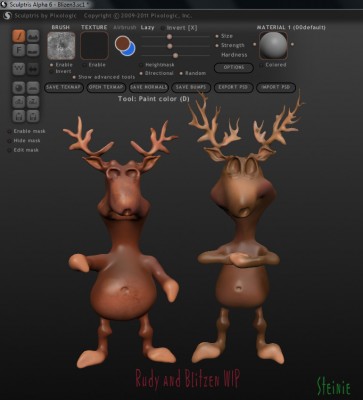This screenshot has height=400, width=363.
Task: Select the Flatten bump tool icon
Action: (33, 50)
